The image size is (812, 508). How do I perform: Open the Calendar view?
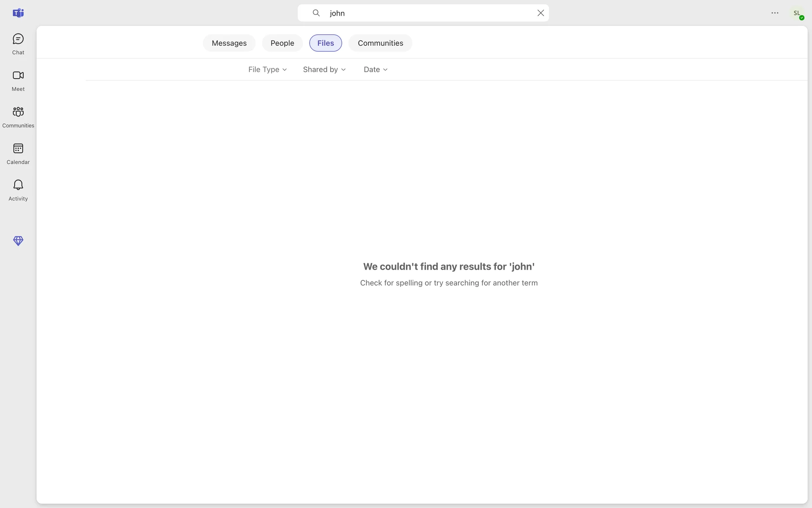click(x=18, y=154)
